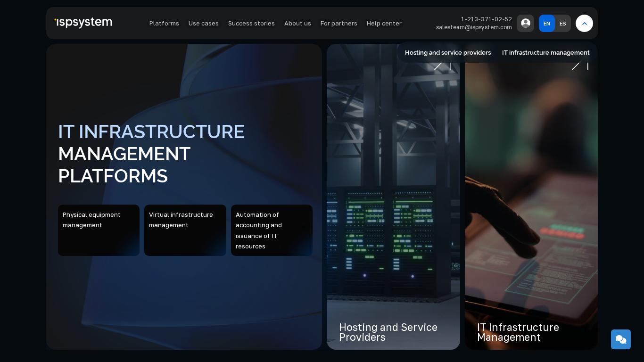Open Automation of accounting and issuance card
Image resolution: width=644 pixels, height=362 pixels.
[x=272, y=230]
